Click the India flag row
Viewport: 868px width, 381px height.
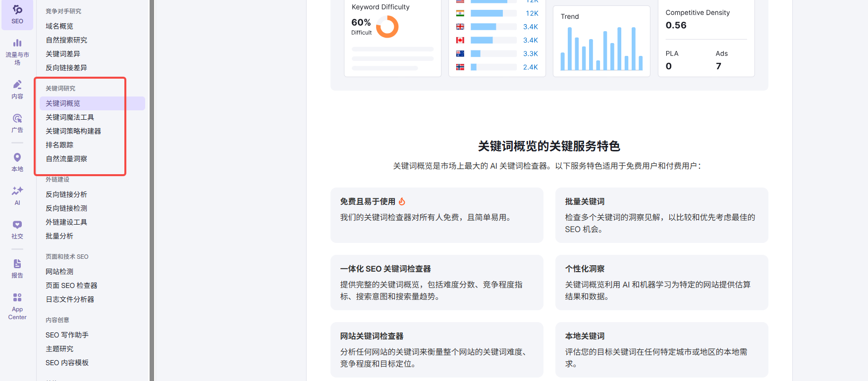point(497,13)
